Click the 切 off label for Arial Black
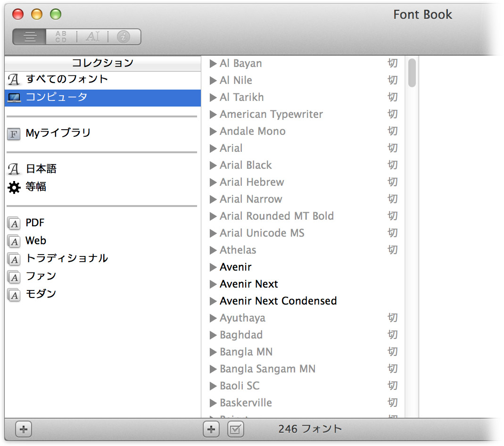 (392, 165)
